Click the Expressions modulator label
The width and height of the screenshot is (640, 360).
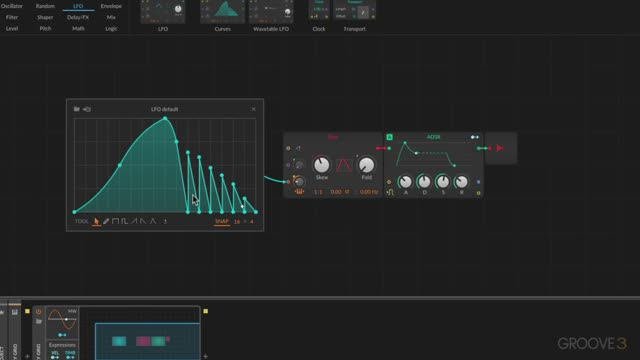pos(62,345)
